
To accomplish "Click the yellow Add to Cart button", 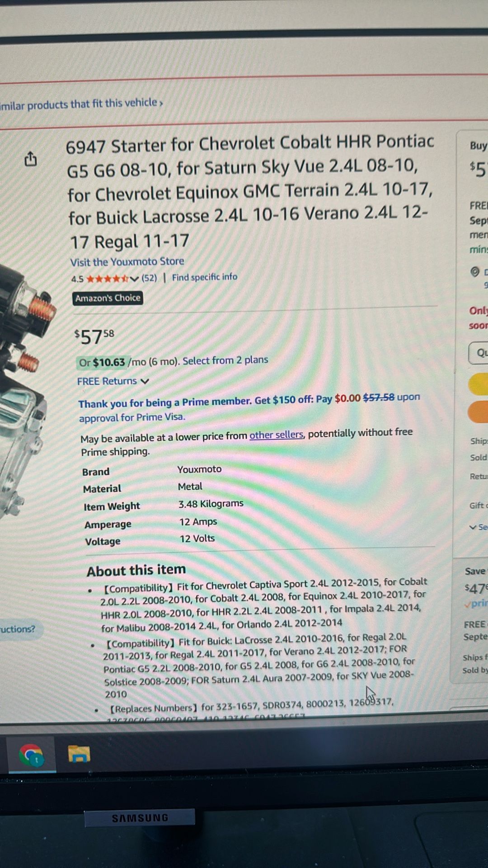I will [x=478, y=384].
